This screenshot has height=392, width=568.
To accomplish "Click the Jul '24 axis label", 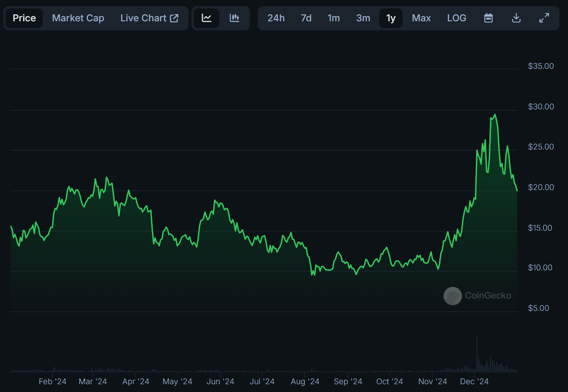I will pyautogui.click(x=262, y=381).
